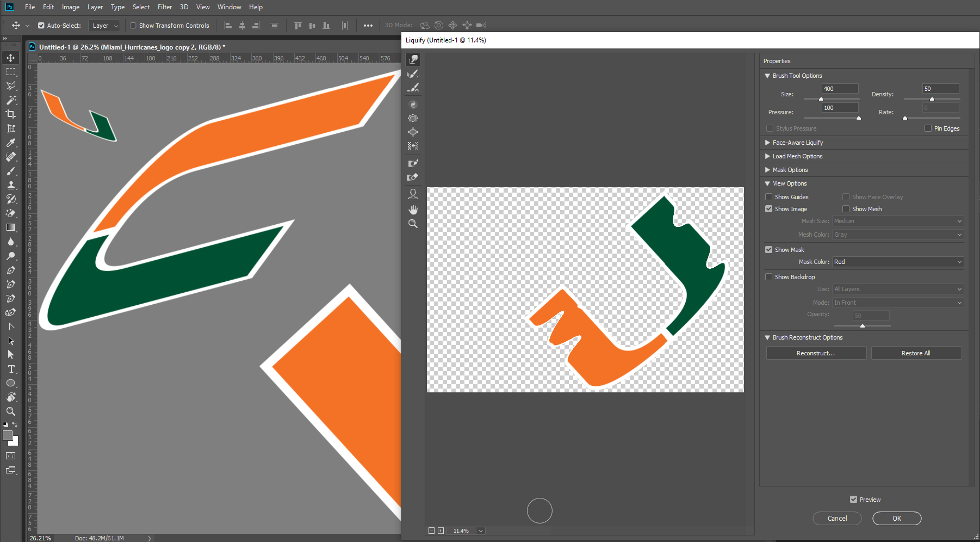Collapse the Brush Tool Options section
Screen dimensions: 980x542
[767, 76]
